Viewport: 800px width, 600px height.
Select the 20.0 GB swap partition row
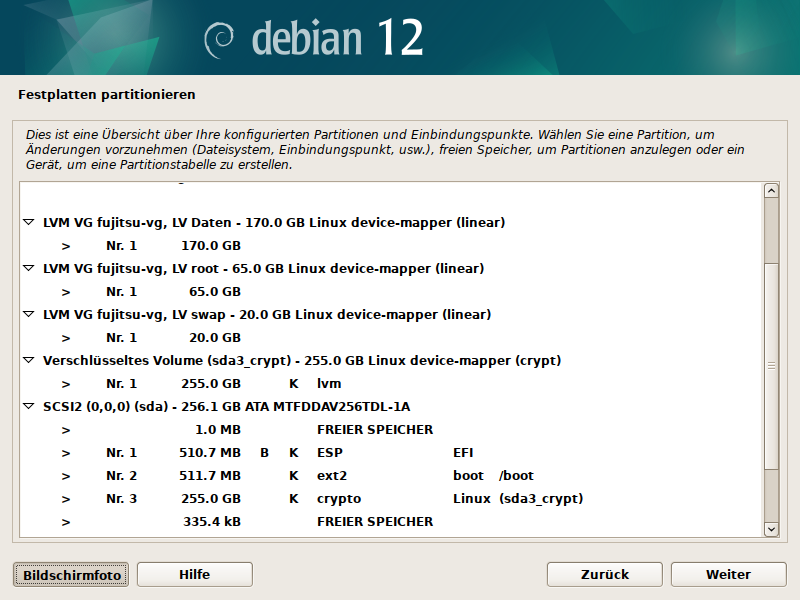[x=210, y=337]
